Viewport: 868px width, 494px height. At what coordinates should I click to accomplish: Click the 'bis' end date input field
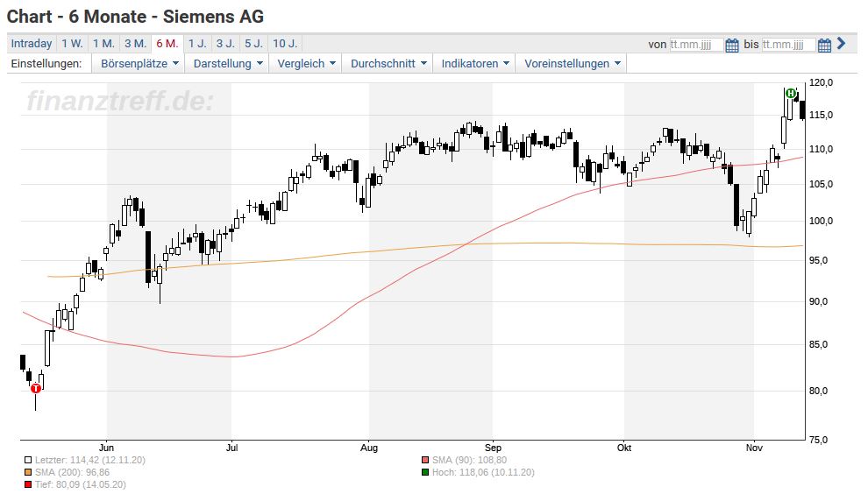click(788, 45)
